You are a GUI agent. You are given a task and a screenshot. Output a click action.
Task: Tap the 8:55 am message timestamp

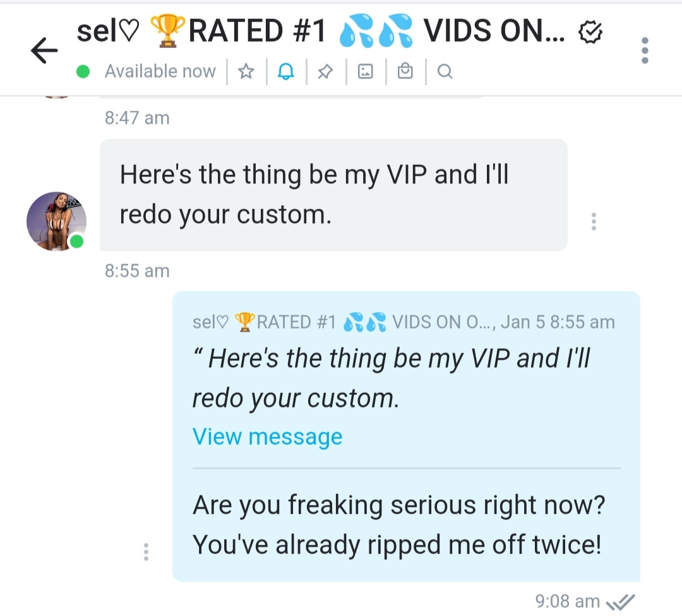(137, 270)
